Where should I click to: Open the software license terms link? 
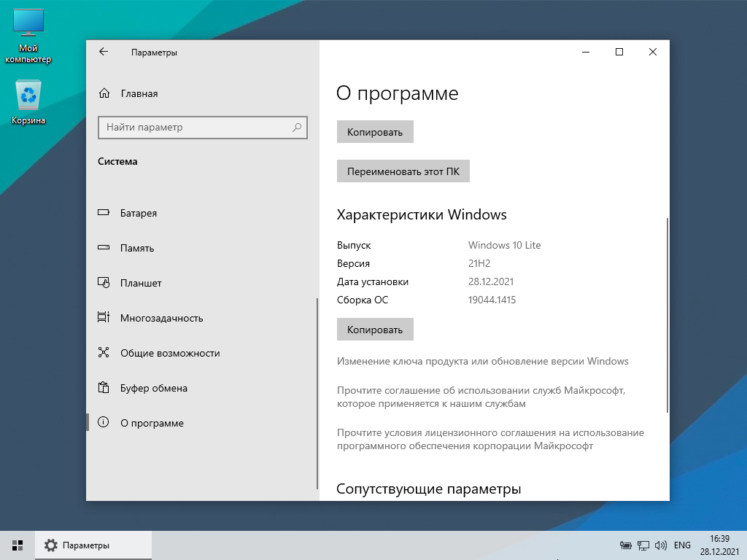tap(490, 439)
